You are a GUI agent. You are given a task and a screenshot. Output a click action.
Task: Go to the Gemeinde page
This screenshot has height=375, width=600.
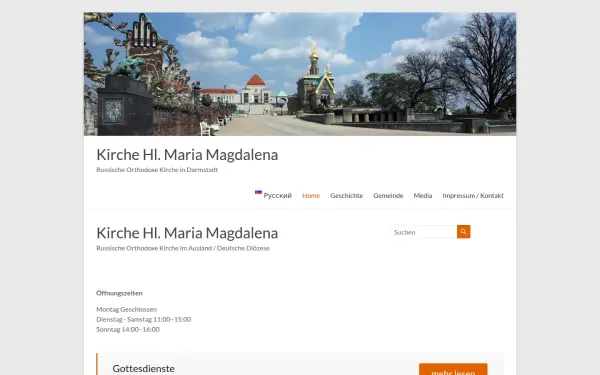pos(388,196)
